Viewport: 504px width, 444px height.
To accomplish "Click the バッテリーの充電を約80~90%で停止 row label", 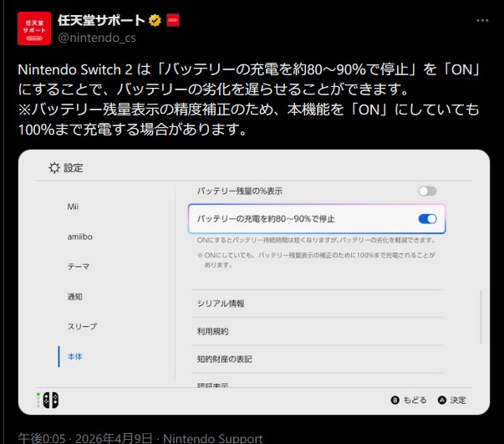I will [x=266, y=219].
